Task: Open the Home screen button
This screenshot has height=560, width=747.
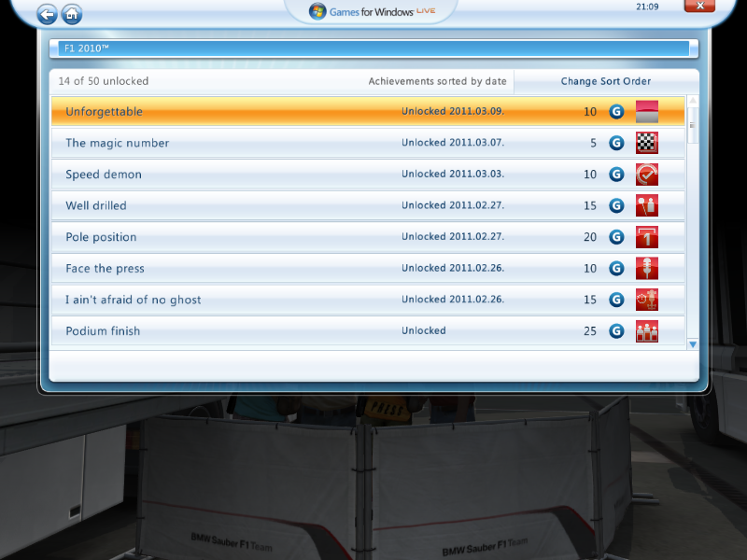Action: [72, 14]
